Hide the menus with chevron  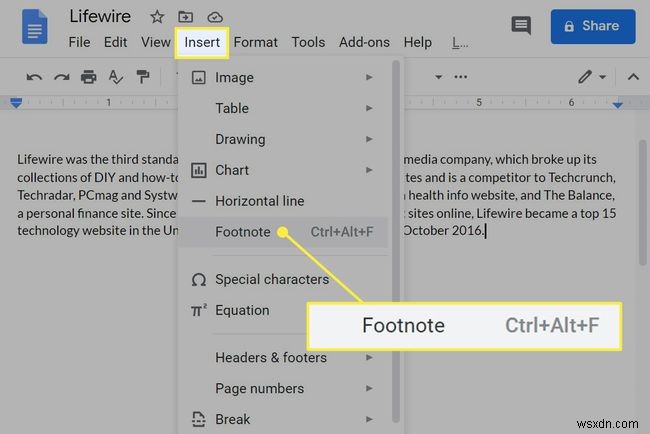[x=633, y=77]
